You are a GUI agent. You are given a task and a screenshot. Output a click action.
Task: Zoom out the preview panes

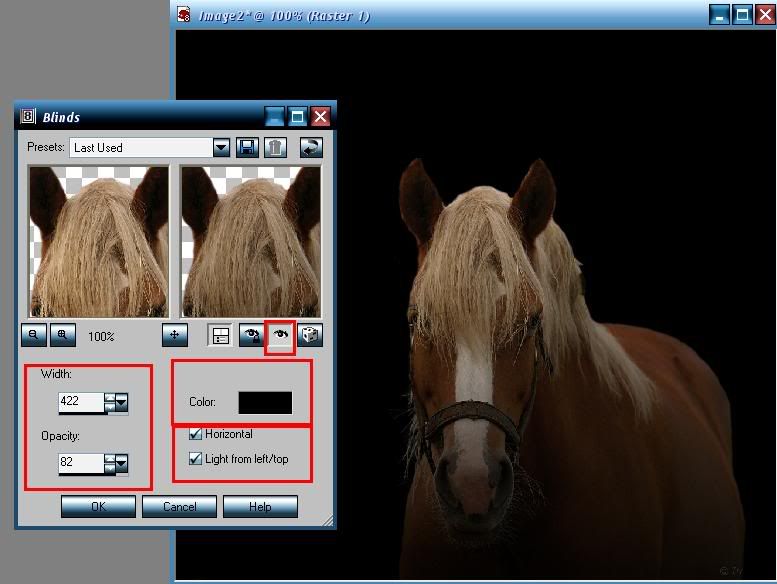coord(34,335)
